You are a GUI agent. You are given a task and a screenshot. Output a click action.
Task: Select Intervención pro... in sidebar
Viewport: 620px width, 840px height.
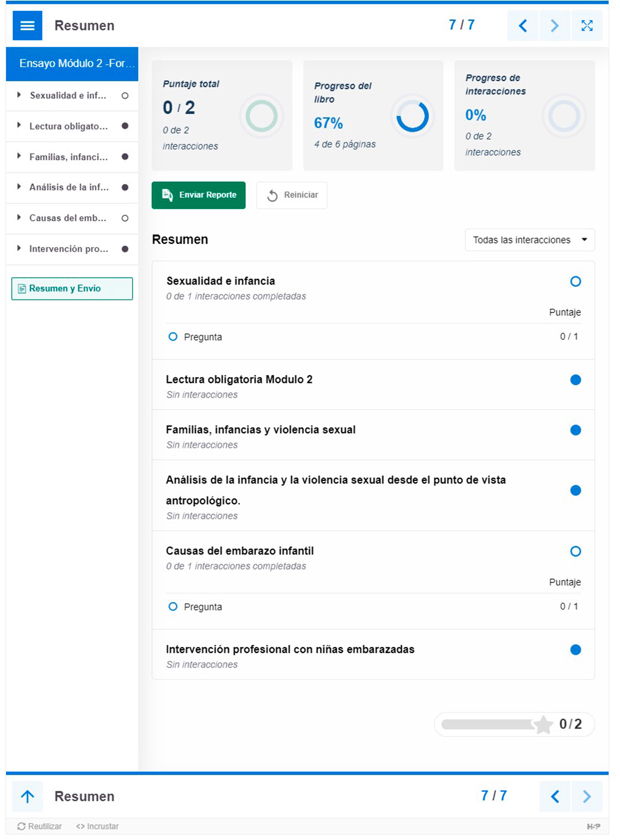click(72, 249)
